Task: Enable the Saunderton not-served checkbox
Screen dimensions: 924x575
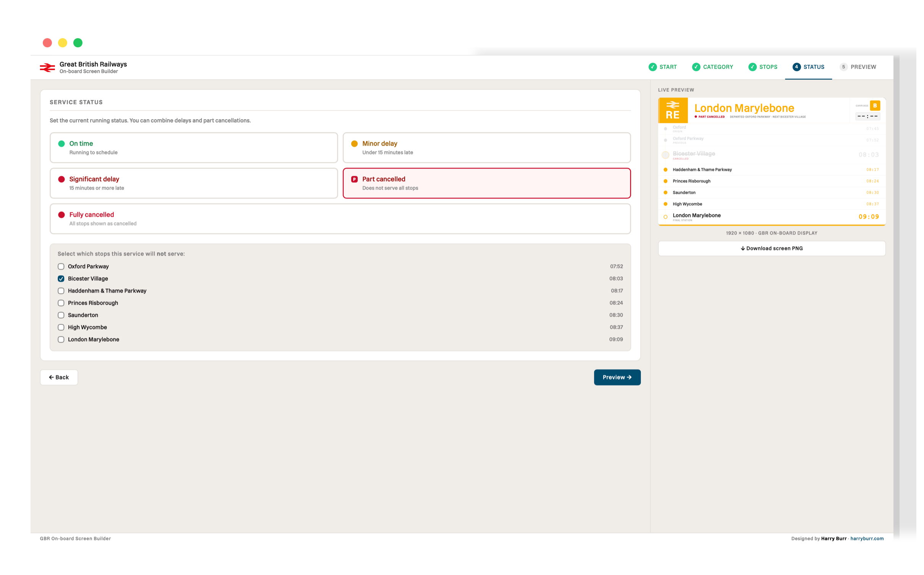Action: [x=61, y=315]
